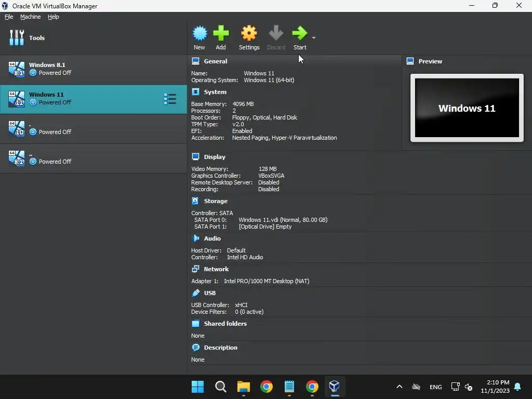
Task: Click the Preview panel header
Action: coord(430,61)
